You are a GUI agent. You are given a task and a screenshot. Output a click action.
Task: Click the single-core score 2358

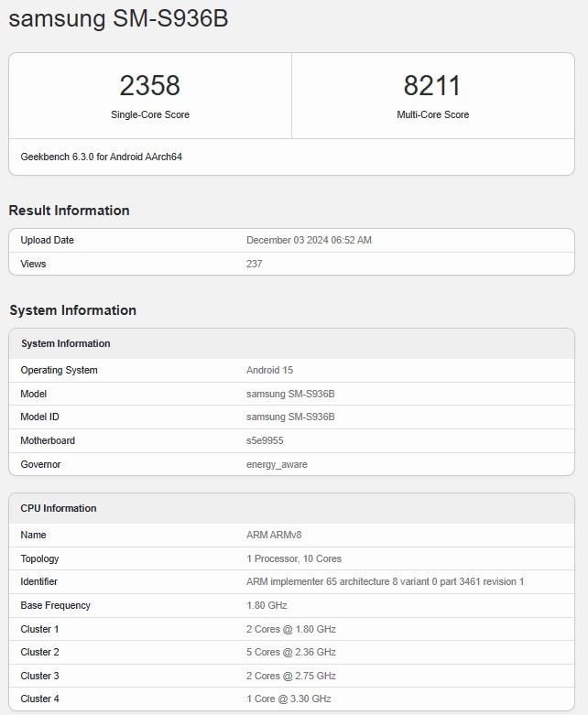click(x=149, y=86)
